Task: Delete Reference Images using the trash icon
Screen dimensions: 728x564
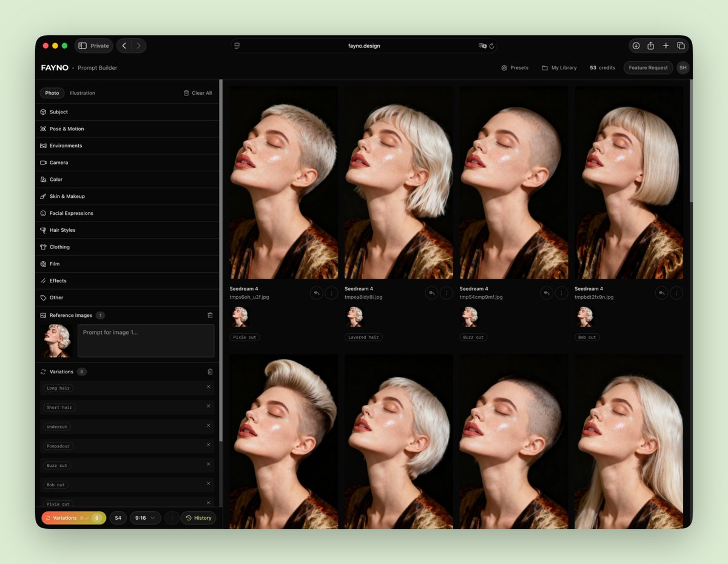Action: click(210, 315)
